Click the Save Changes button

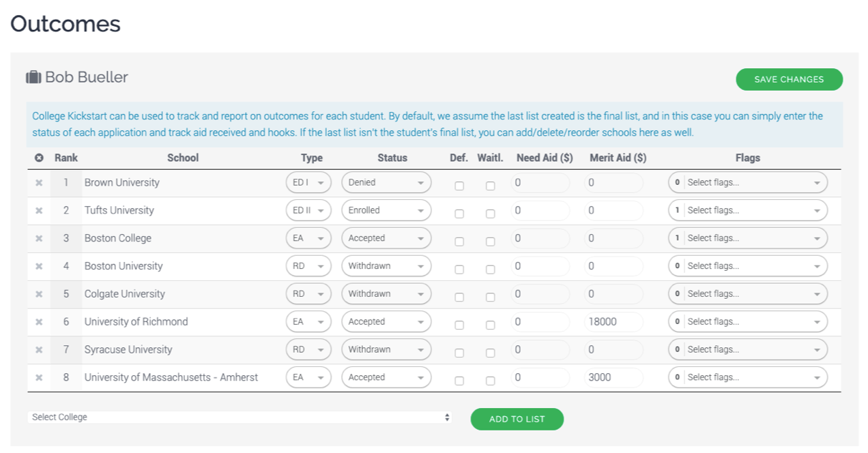[789, 79]
